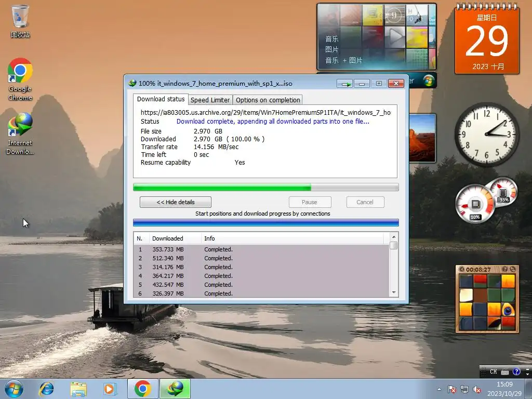Open the Internet Download Manager desktop shortcut

coord(20,134)
